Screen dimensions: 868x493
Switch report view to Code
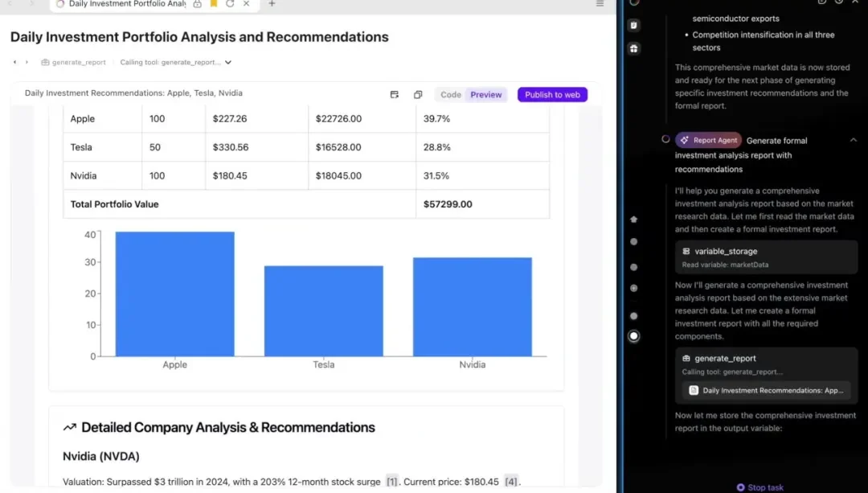click(451, 95)
